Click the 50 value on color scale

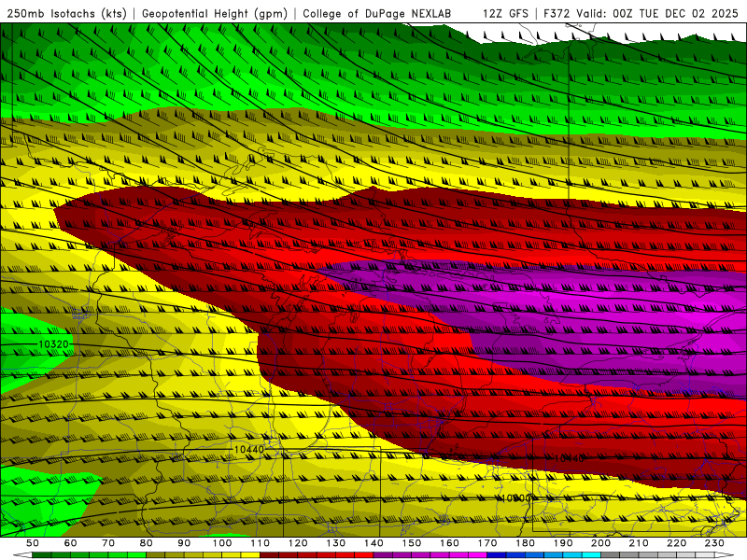pyautogui.click(x=33, y=543)
